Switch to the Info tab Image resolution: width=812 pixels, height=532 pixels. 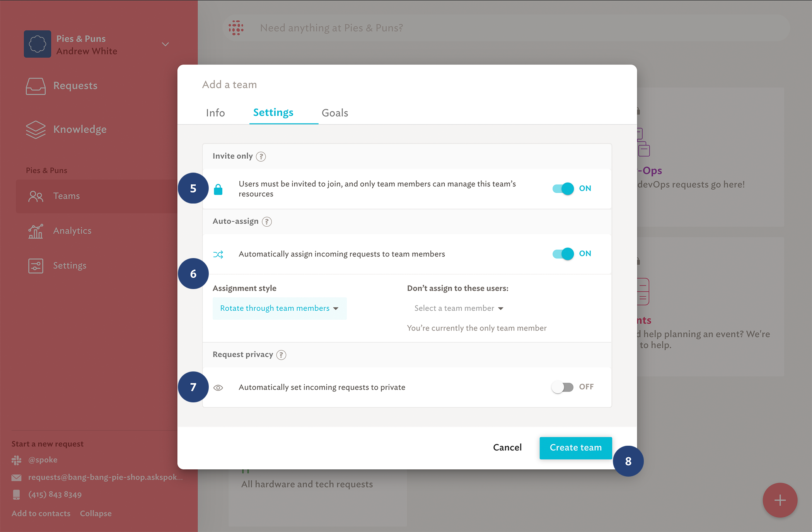[215, 113]
